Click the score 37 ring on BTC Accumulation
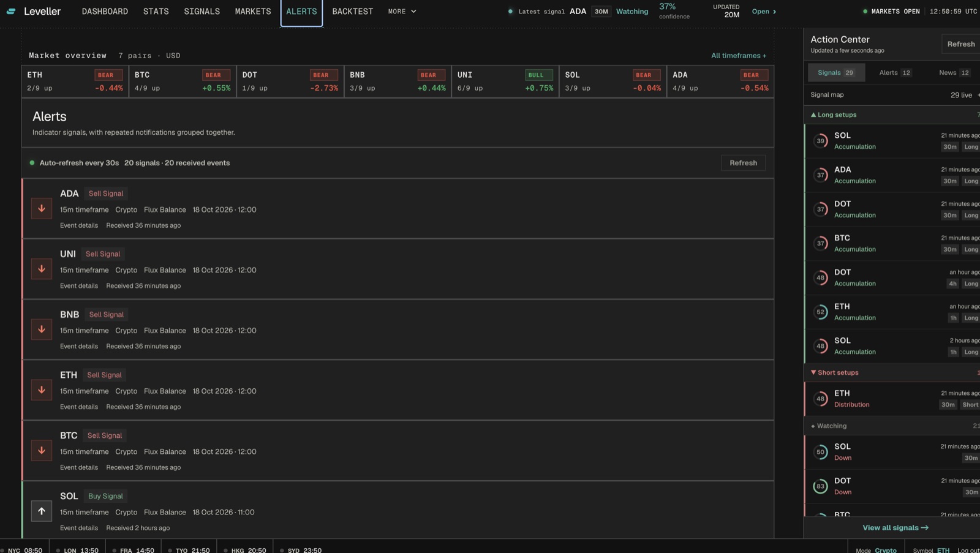This screenshot has height=553, width=980. tap(821, 243)
